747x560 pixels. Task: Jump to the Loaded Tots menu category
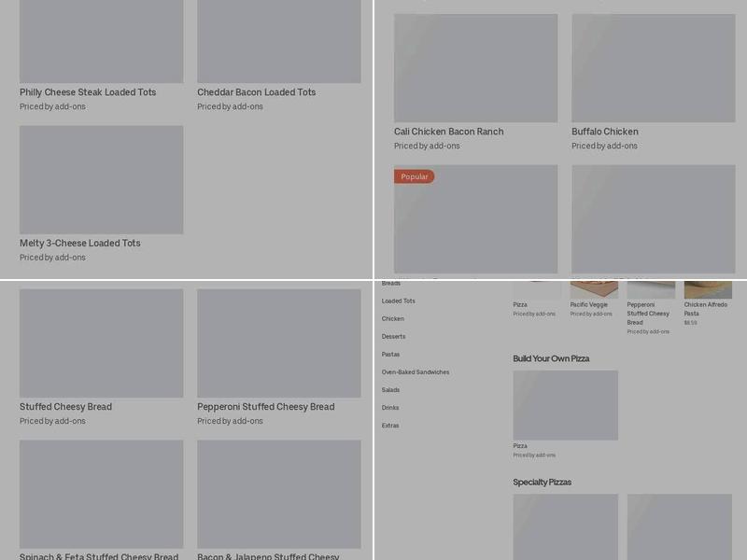click(399, 301)
